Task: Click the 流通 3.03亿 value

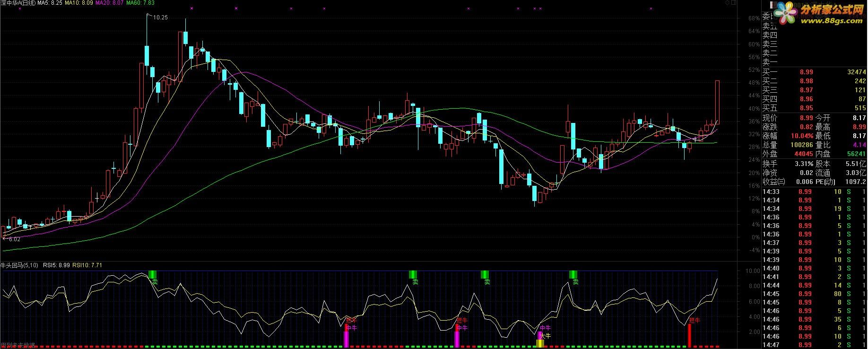Action: pyautogui.click(x=856, y=173)
